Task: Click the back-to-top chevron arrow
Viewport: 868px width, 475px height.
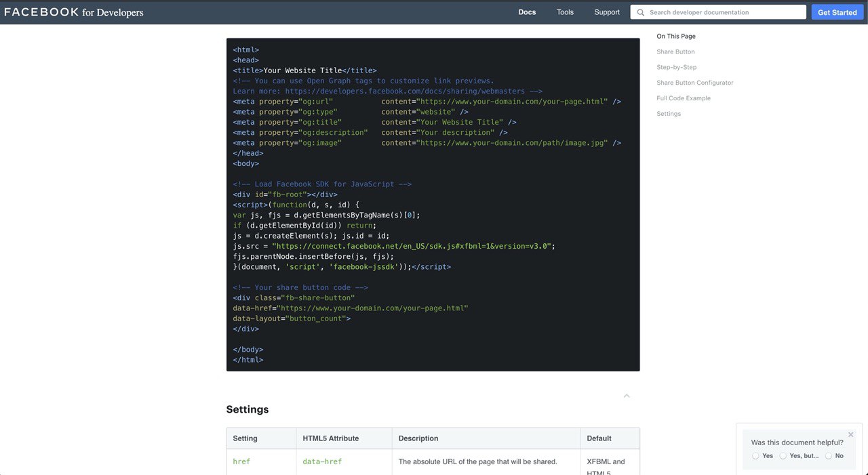Action: pyautogui.click(x=627, y=396)
